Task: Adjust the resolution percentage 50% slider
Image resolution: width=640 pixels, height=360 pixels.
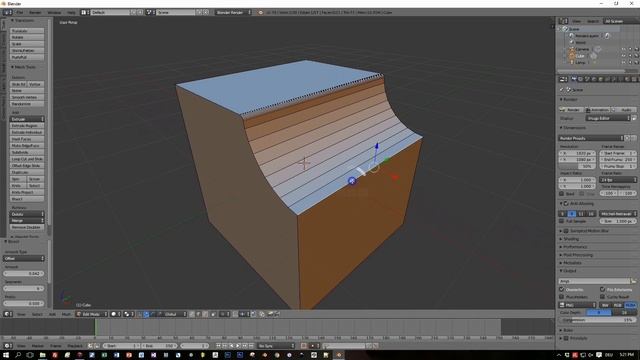Action: coord(577,166)
